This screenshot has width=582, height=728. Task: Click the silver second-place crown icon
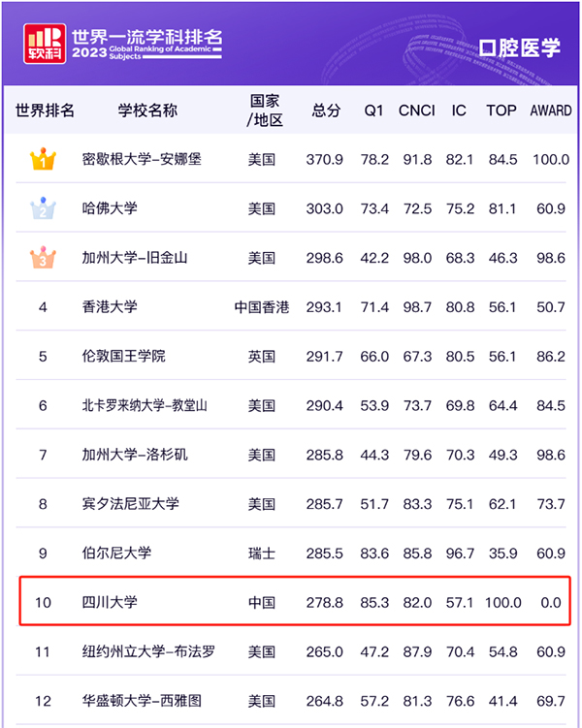43,208
